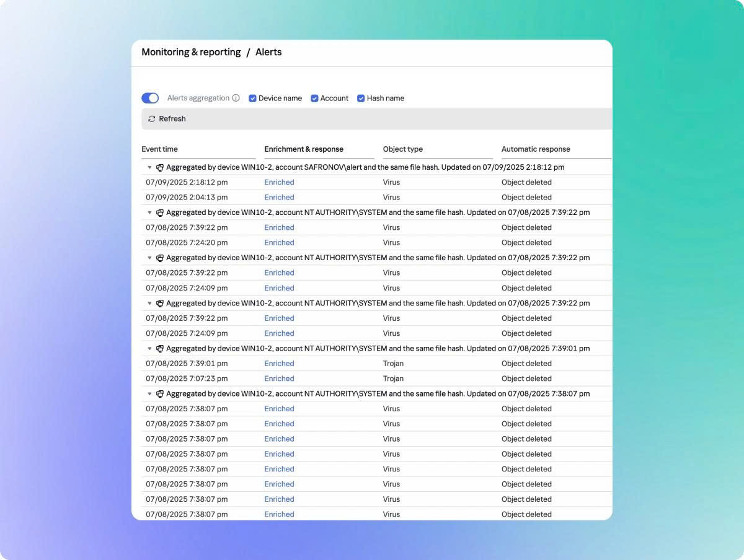The image size is (744, 560).
Task: Go to Monitoring & reporting breadcrumb
Action: (x=191, y=52)
